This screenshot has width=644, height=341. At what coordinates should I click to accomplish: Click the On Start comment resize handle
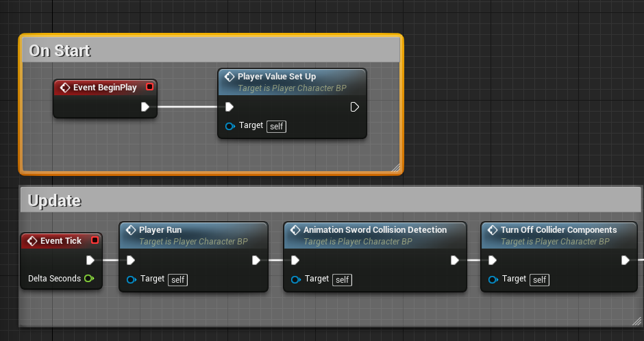395,166
